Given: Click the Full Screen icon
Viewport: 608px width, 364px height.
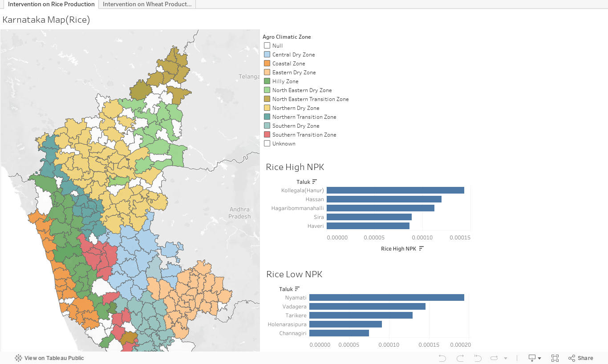Looking at the screenshot, I should [555, 358].
